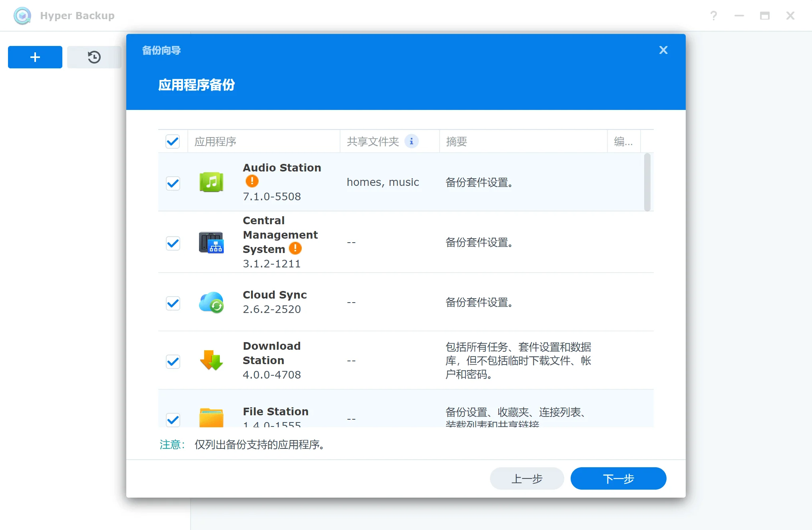812x530 pixels.
Task: Click the shared folder info icon
Action: [411, 141]
